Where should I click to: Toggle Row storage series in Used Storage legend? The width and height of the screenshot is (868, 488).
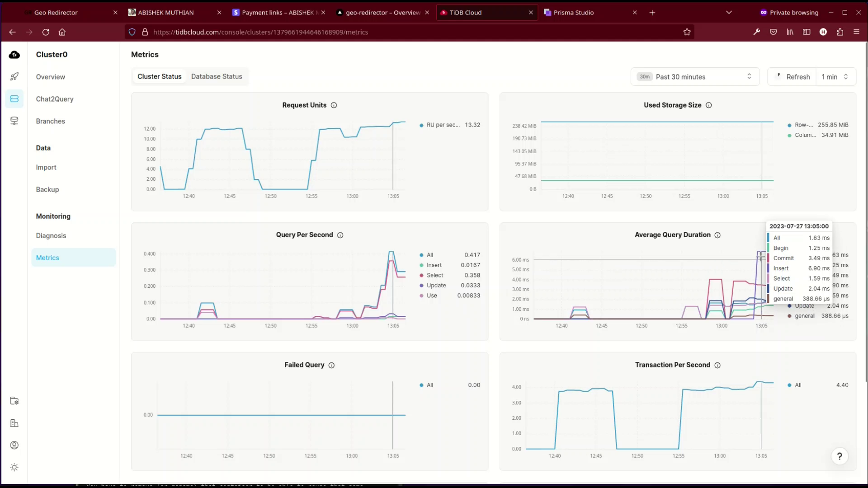tap(803, 125)
